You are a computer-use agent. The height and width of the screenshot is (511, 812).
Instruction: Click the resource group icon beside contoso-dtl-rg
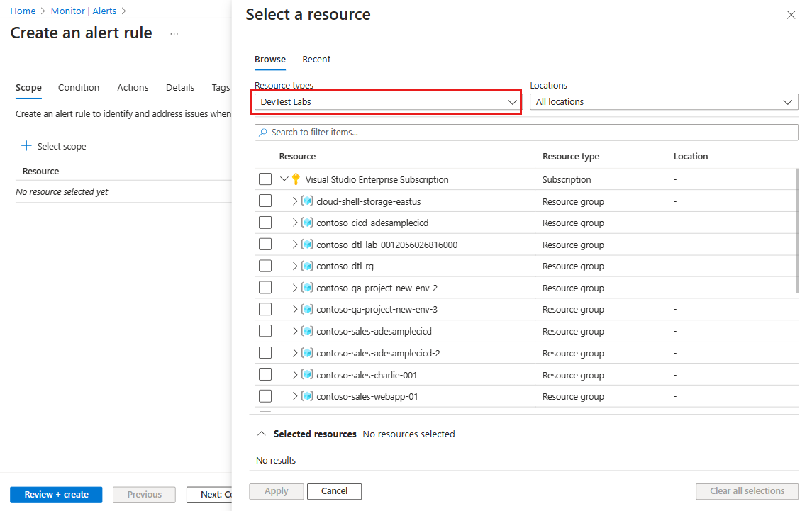pyautogui.click(x=307, y=266)
